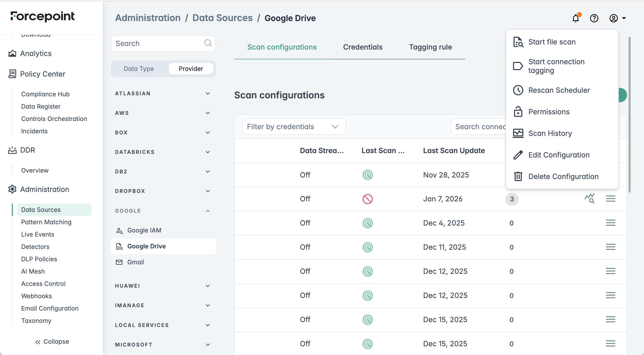Screen dimensions: 644x355
Task: Click the scan analysis icon in Jan 7 row
Action: [590, 199]
